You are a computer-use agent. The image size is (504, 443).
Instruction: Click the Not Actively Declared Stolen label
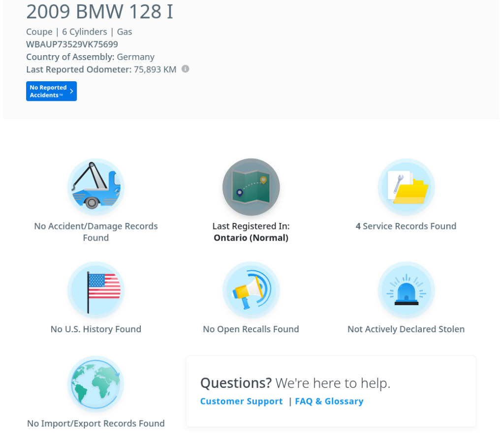(x=406, y=329)
